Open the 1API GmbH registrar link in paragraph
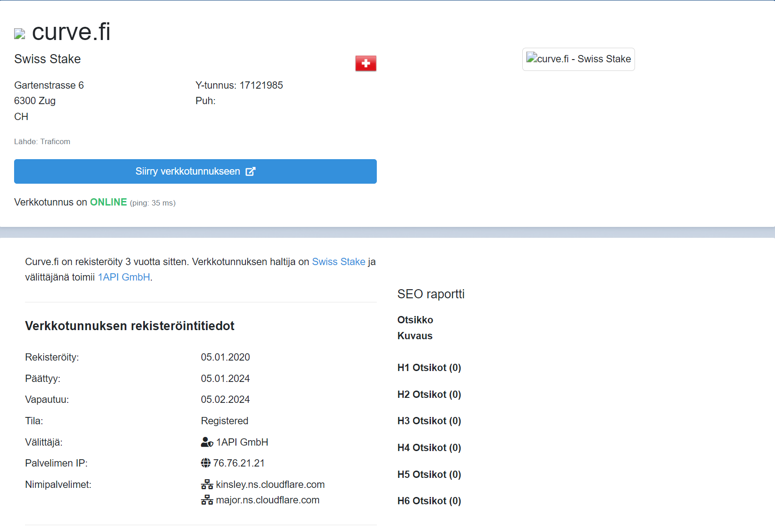Image resolution: width=775 pixels, height=532 pixels. (x=124, y=277)
